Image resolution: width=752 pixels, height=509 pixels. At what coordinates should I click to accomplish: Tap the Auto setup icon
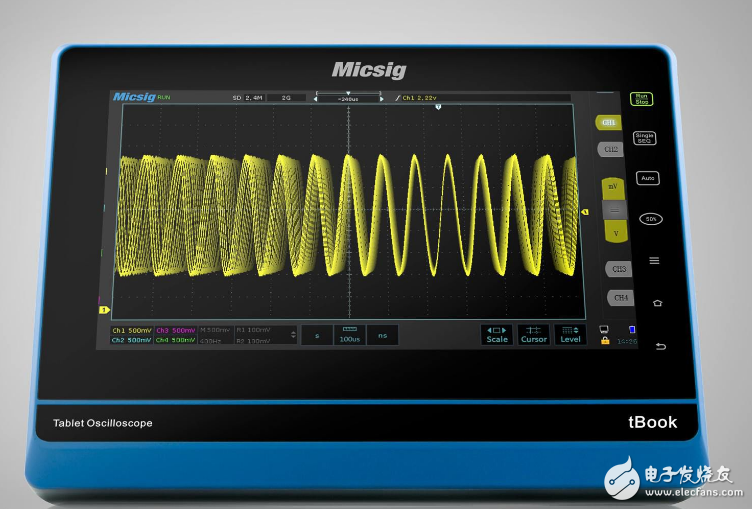tap(647, 178)
